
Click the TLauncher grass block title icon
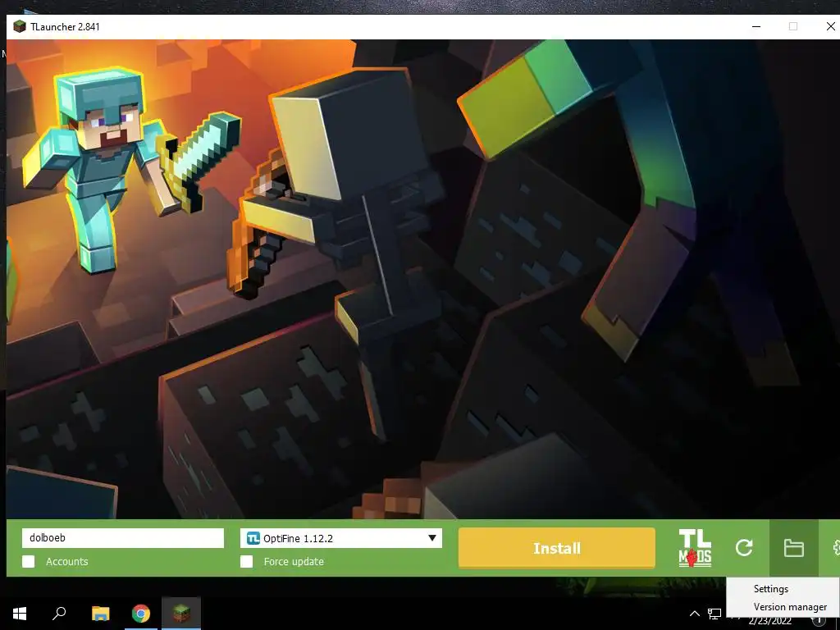(20, 26)
